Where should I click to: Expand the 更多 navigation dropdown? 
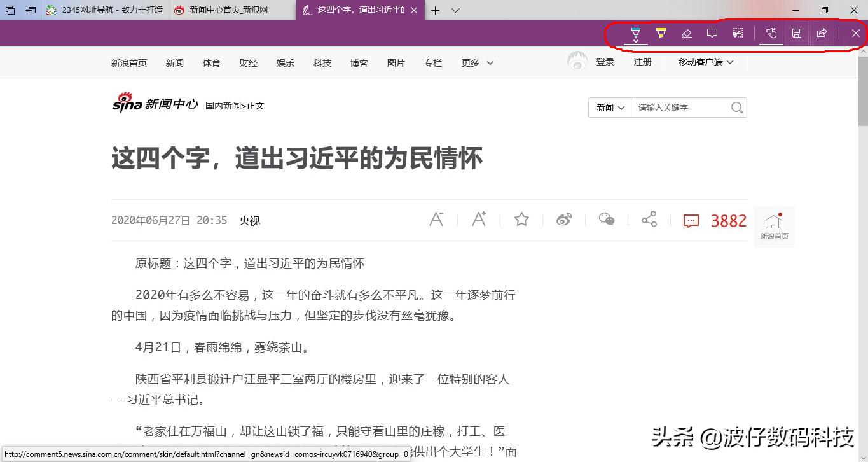pyautogui.click(x=476, y=62)
